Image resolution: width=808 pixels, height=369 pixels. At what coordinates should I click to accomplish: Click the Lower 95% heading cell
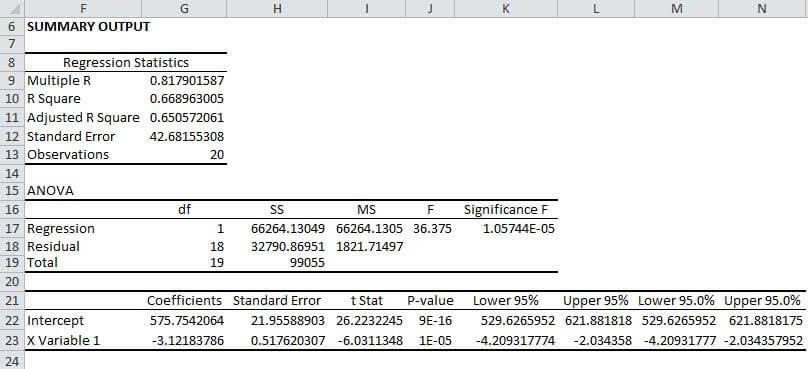[506, 300]
